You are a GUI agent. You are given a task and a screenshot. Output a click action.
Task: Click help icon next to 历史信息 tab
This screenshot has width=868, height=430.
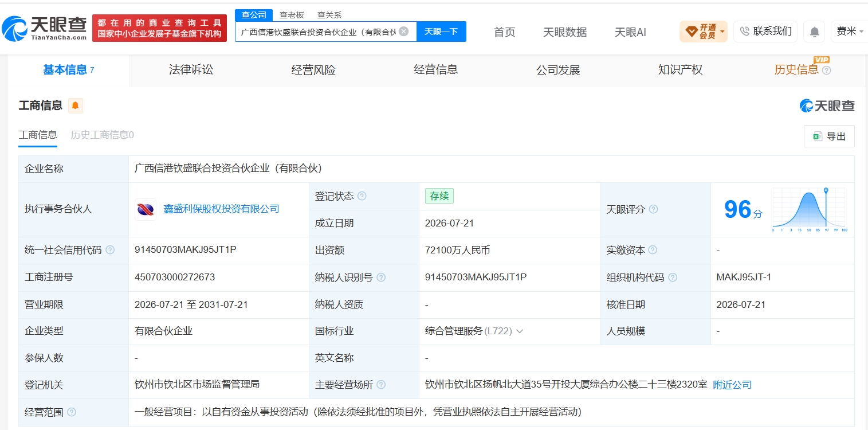click(826, 71)
